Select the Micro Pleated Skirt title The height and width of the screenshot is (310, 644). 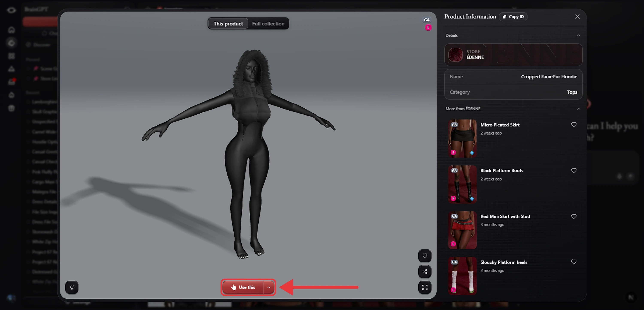(500, 125)
